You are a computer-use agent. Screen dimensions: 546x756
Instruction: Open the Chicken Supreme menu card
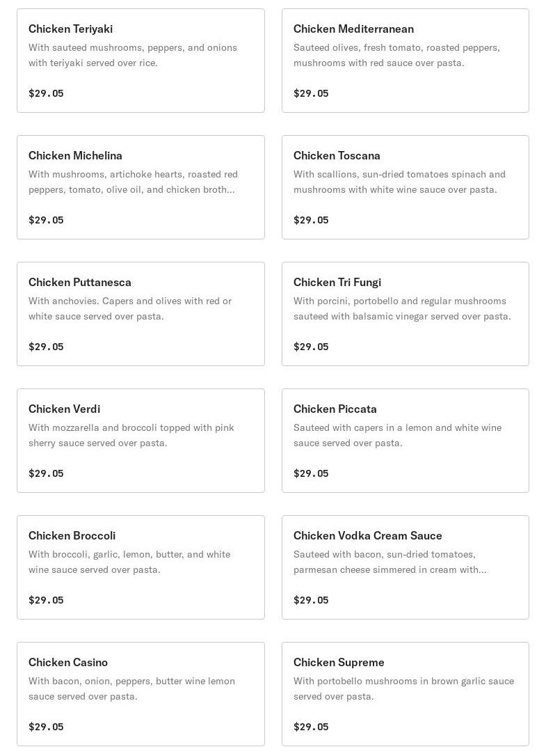(x=339, y=662)
